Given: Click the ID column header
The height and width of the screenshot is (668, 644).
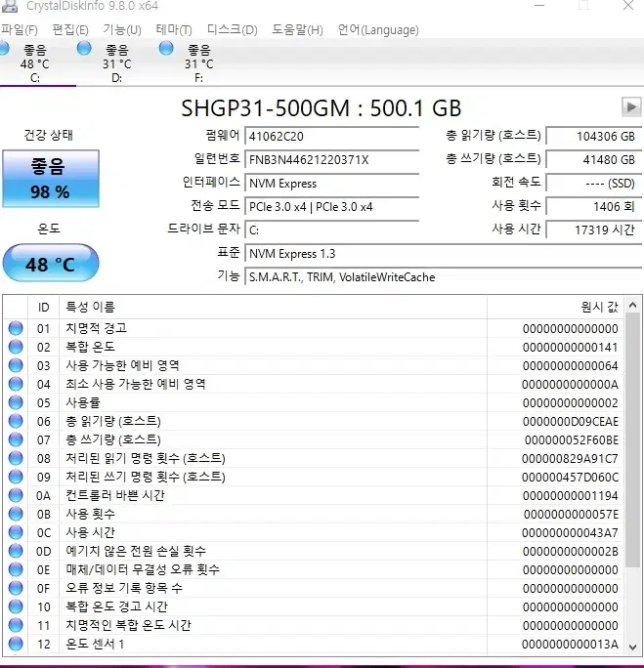Looking at the screenshot, I should [43, 308].
